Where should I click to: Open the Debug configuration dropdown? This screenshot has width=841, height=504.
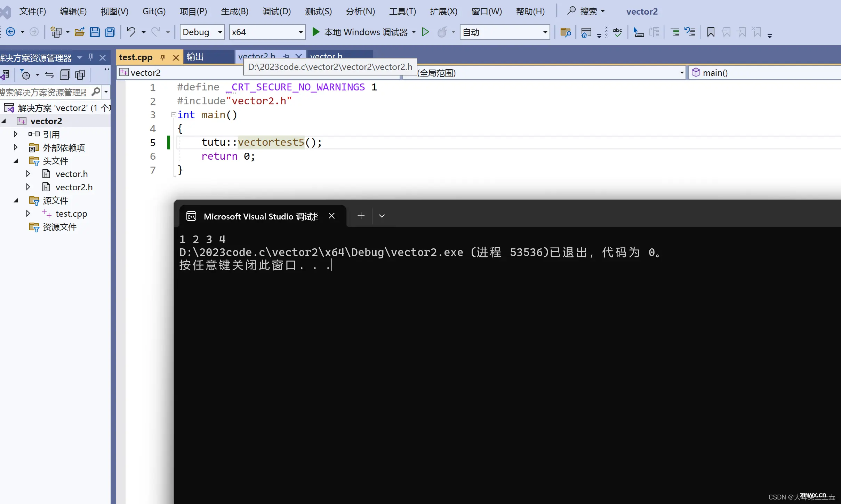(x=202, y=32)
